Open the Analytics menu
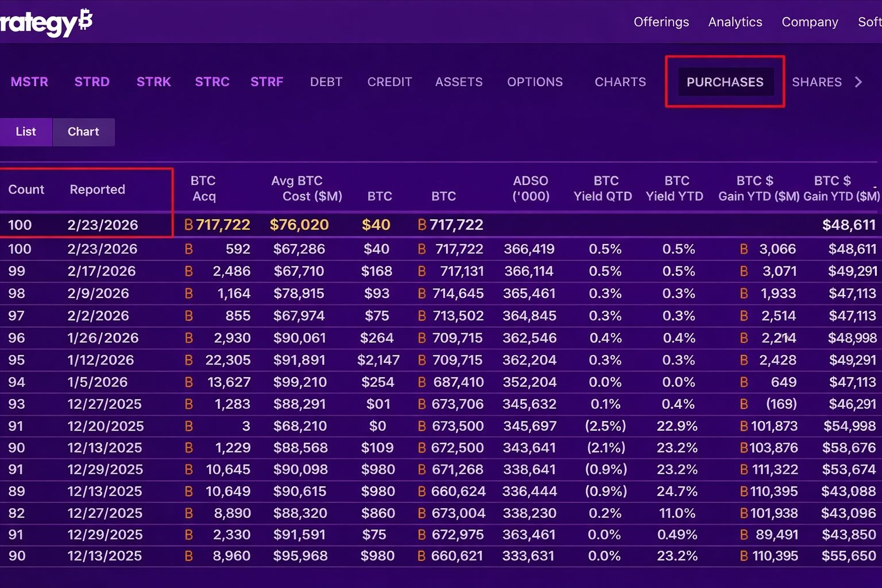The height and width of the screenshot is (588, 882). point(735,22)
